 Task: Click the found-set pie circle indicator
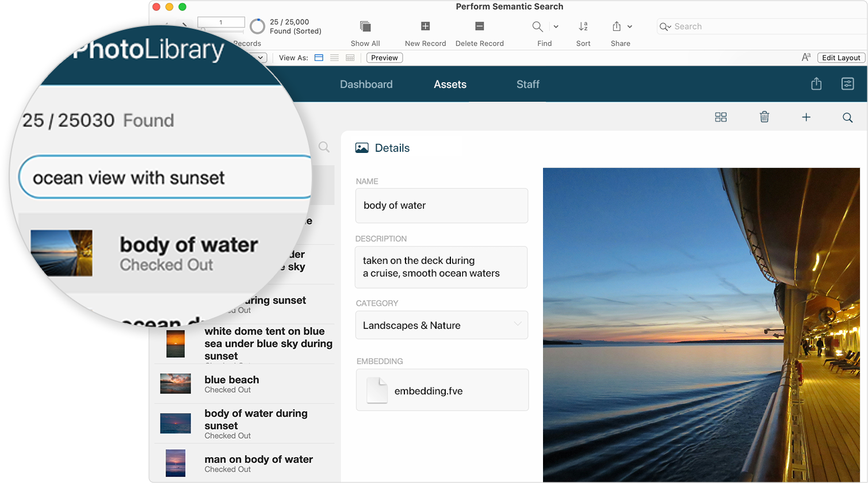258,26
